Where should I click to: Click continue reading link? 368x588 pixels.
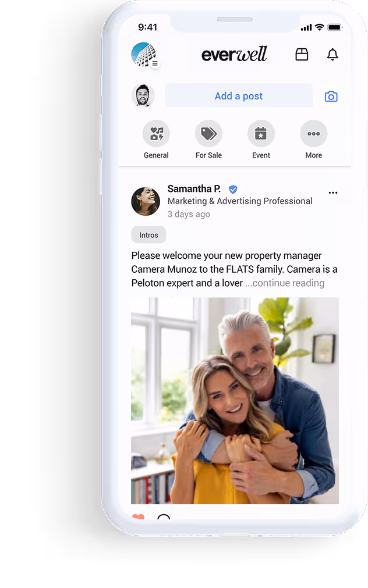tap(288, 283)
